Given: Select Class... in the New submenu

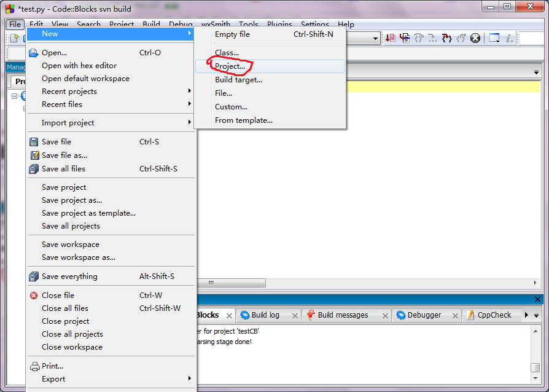Looking at the screenshot, I should click(270, 53).
